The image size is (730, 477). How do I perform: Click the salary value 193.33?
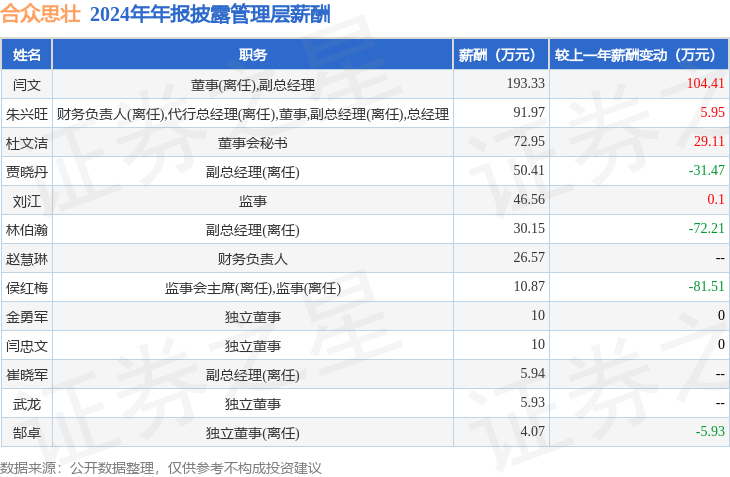click(x=526, y=83)
